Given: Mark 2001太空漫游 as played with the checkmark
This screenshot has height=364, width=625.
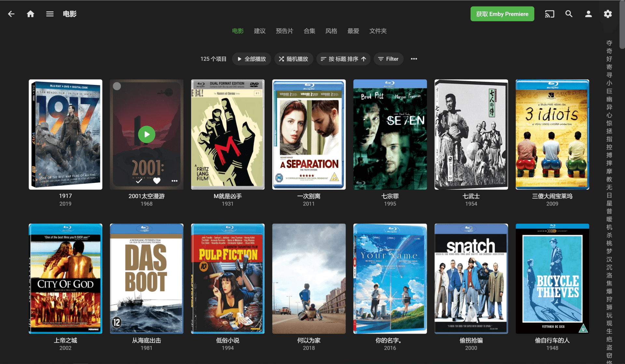Looking at the screenshot, I should (139, 181).
